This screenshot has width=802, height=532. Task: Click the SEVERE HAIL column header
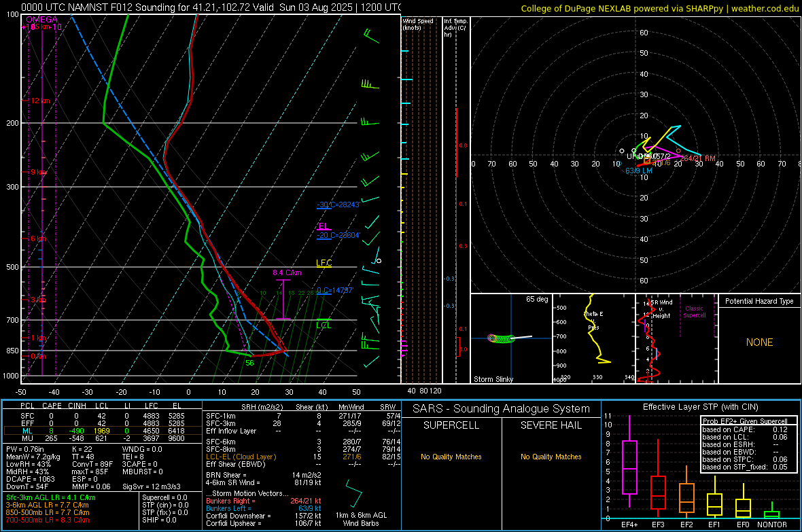[x=551, y=425]
